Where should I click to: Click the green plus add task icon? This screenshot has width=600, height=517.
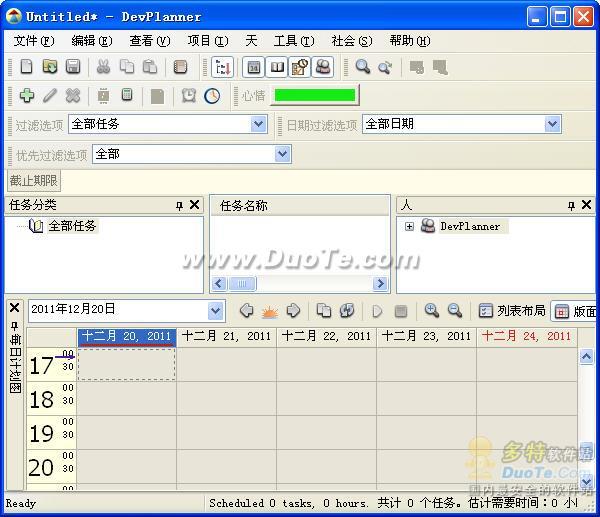coord(27,95)
